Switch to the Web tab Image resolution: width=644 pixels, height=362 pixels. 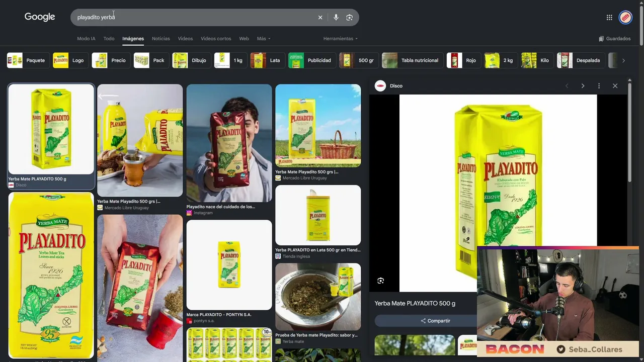tap(244, 39)
